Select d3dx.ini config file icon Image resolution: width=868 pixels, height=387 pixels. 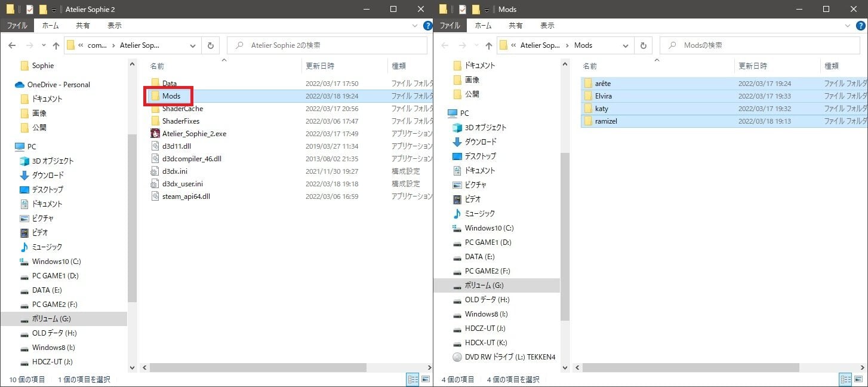coord(155,171)
